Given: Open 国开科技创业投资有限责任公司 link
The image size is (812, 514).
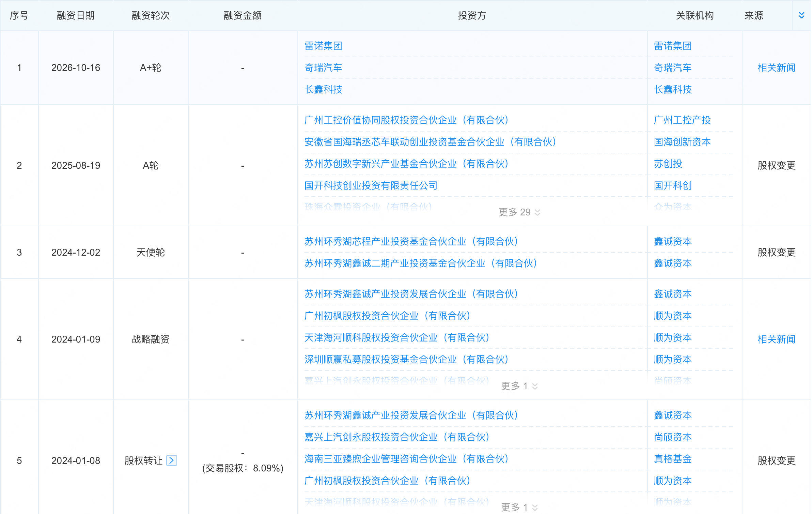Looking at the screenshot, I should 371,185.
